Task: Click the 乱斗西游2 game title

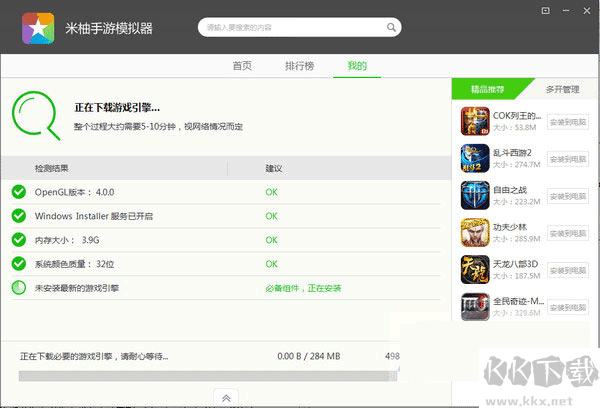Action: tap(512, 153)
